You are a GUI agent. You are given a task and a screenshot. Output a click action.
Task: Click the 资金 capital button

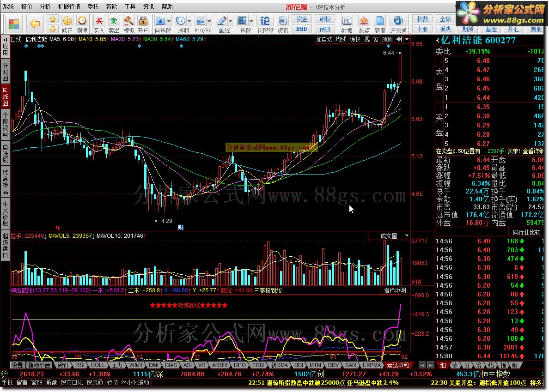click(302, 19)
